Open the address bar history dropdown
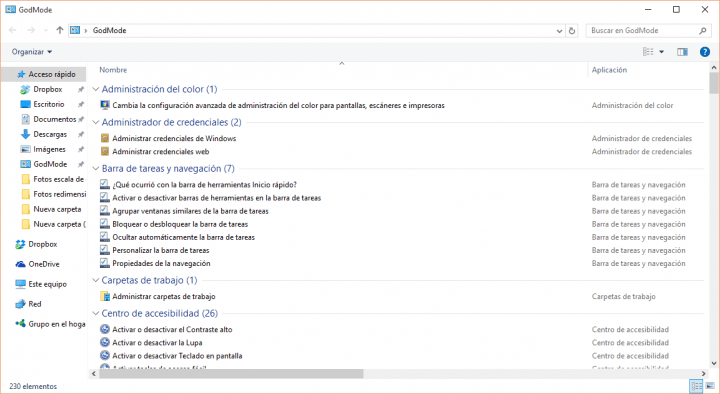The image size is (720, 394). [559, 31]
